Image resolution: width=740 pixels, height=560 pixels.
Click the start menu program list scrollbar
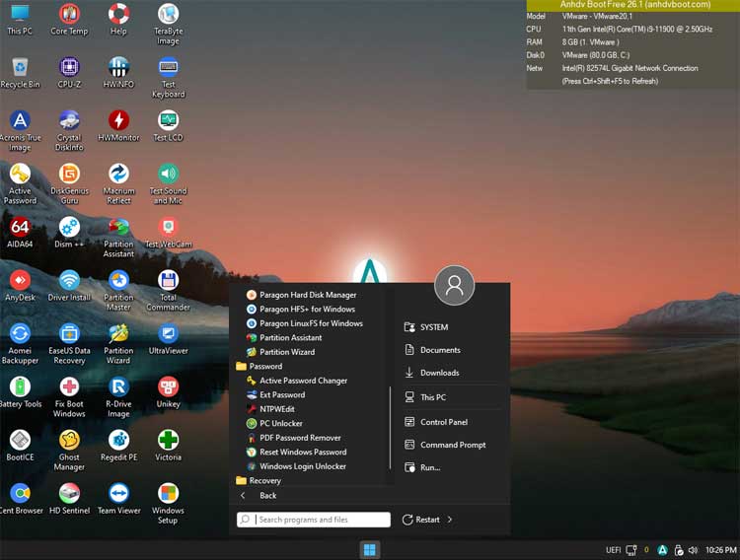390,428
